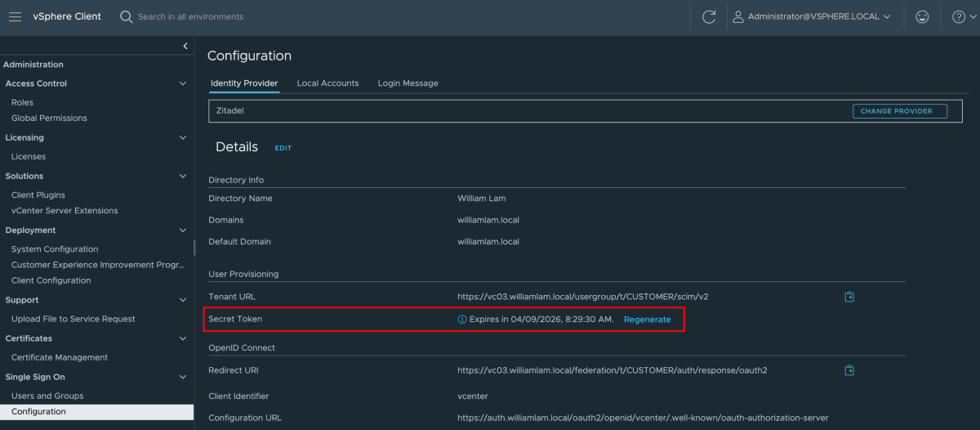
Task: Open Client Configuration
Action: (x=51, y=280)
